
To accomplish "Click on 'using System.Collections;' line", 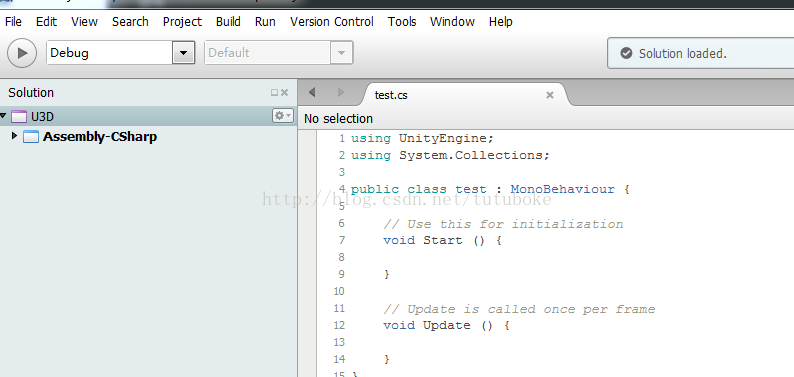I will click(x=450, y=155).
